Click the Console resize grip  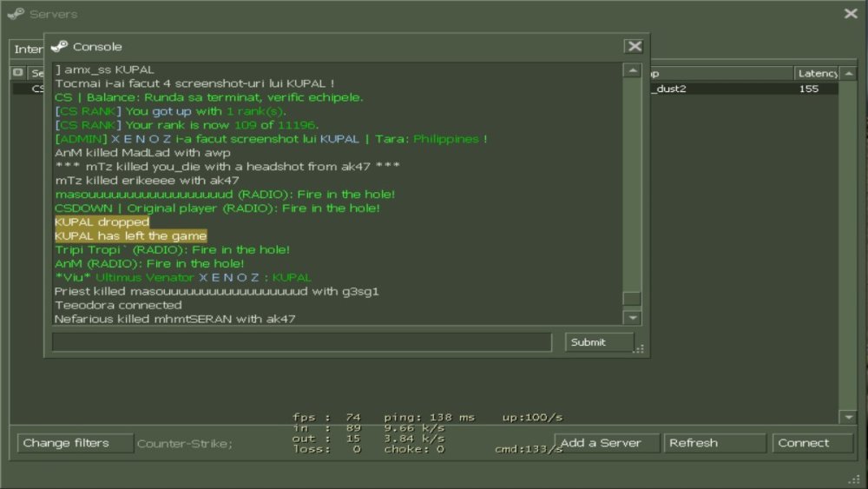(x=640, y=349)
